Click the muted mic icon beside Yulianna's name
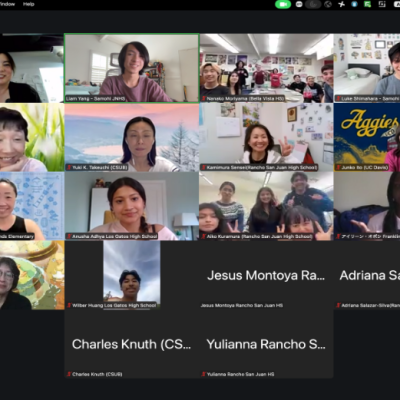Viewport: 400px width, 400px height. (203, 374)
